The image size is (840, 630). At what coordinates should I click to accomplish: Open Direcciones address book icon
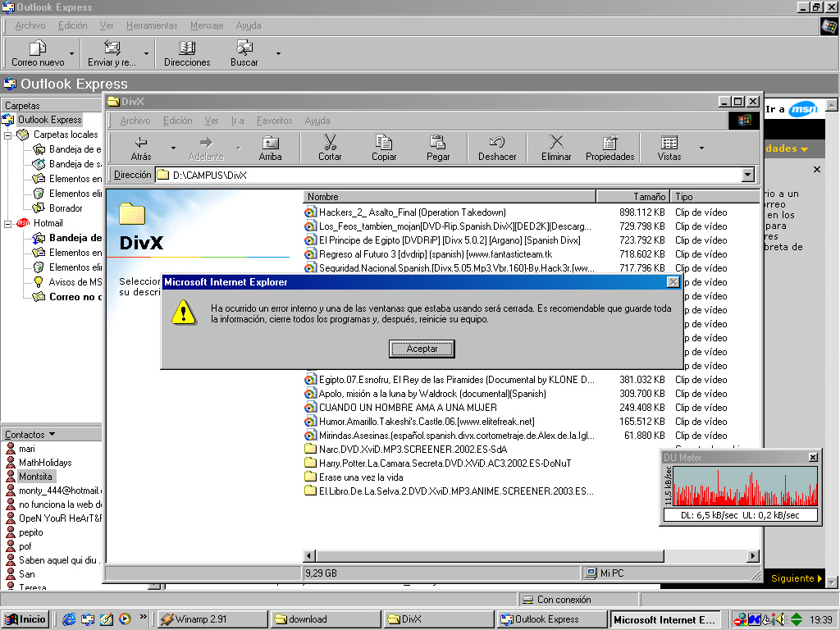[187, 48]
